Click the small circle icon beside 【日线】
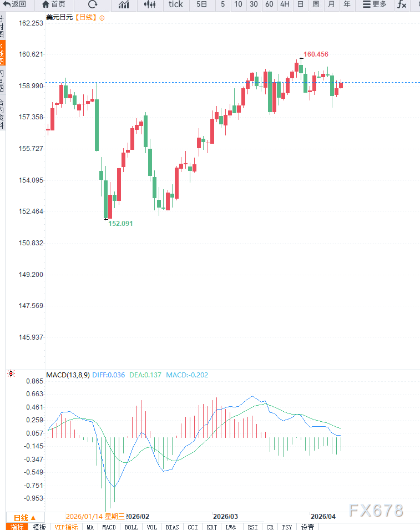 click(102, 18)
